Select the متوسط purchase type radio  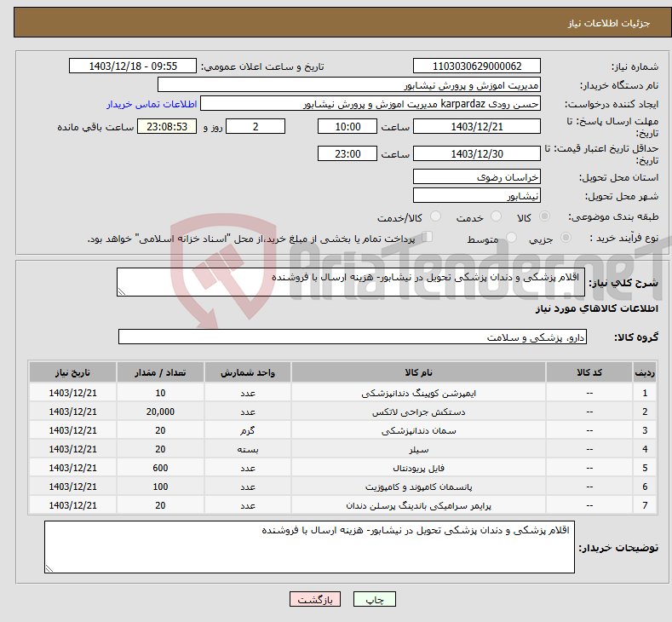511,237
